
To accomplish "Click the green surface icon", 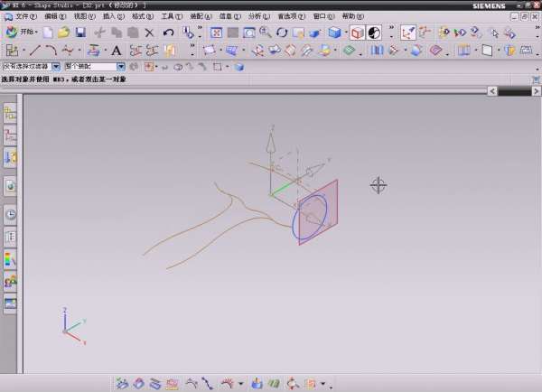I will (349, 51).
